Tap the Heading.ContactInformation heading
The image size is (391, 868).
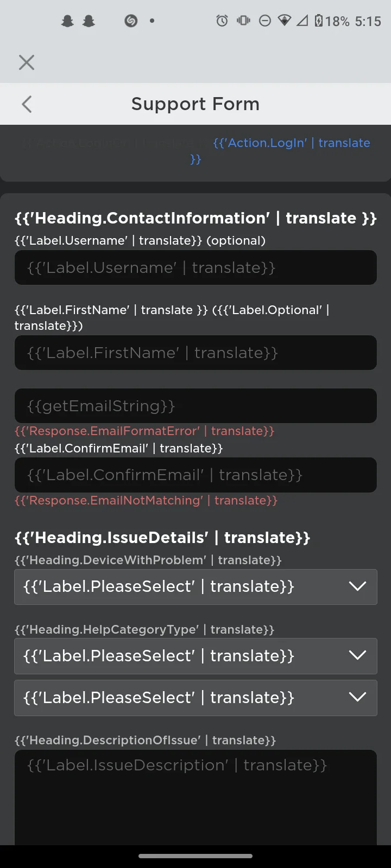tap(195, 218)
